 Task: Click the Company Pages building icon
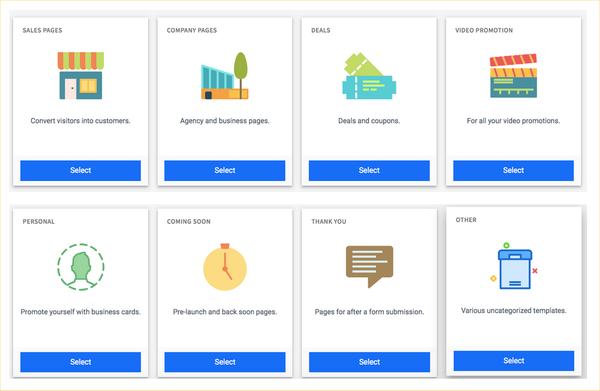click(x=225, y=76)
